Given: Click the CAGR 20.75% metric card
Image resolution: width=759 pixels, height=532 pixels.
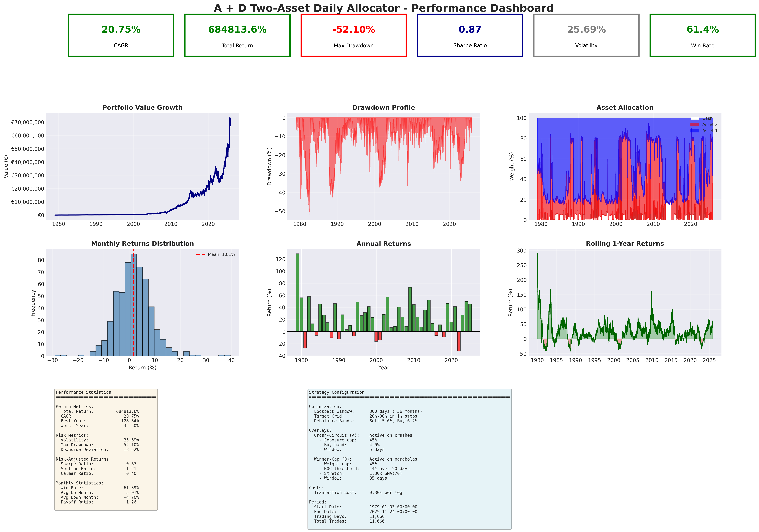Looking at the screenshot, I should [121, 35].
